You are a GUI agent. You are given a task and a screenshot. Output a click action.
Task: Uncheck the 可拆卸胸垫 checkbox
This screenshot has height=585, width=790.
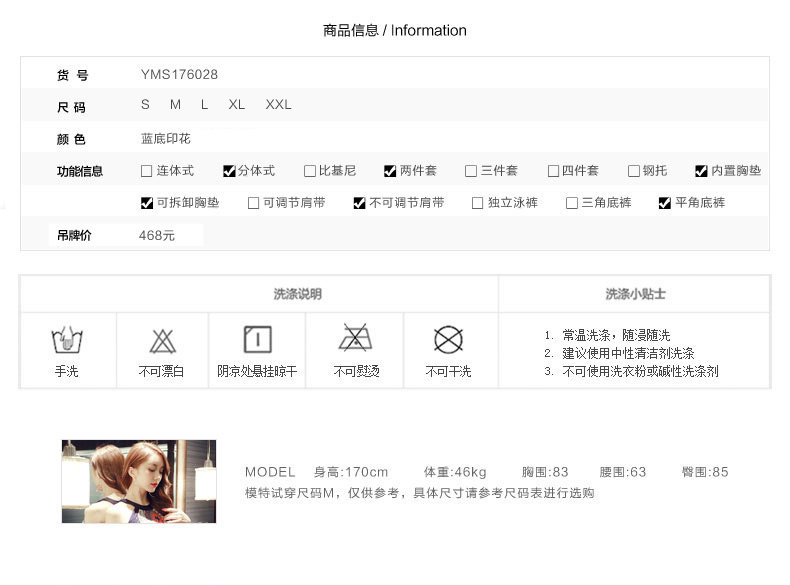(x=147, y=203)
